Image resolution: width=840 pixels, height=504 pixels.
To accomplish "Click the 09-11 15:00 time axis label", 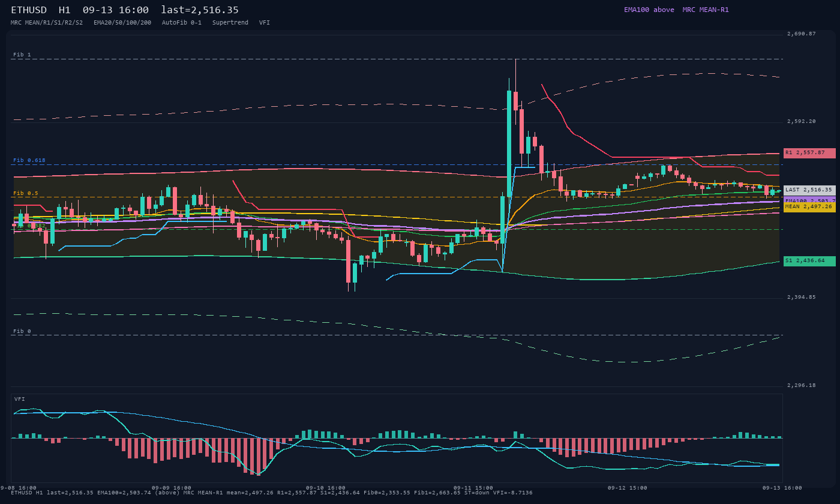I will (x=473, y=488).
